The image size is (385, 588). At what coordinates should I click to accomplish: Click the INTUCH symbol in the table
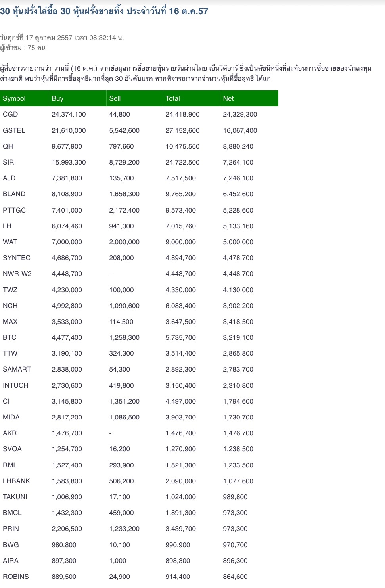coord(15,385)
